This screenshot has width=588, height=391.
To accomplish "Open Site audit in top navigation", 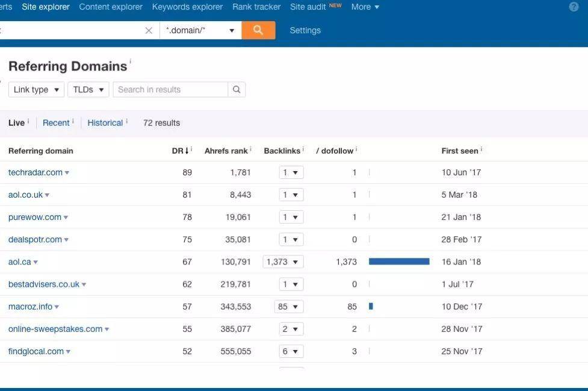I will tap(308, 7).
